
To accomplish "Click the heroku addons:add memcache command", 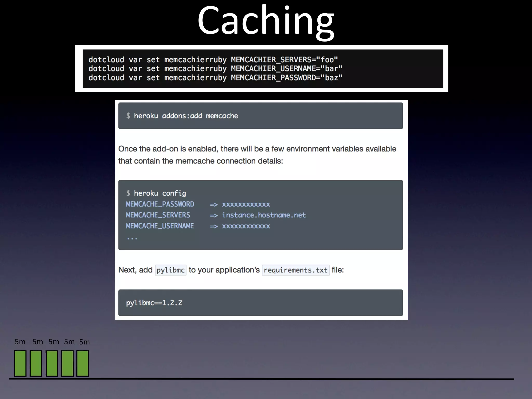I will pyautogui.click(x=185, y=116).
